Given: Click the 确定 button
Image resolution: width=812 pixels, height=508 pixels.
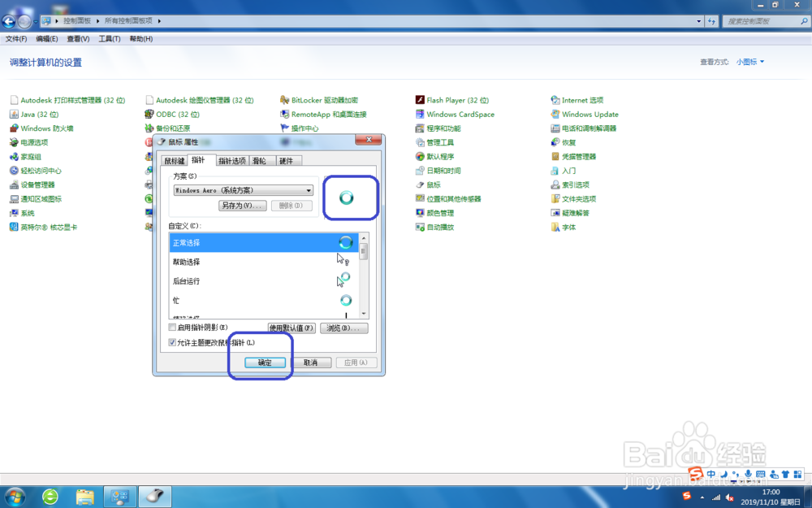Looking at the screenshot, I should pos(265,363).
